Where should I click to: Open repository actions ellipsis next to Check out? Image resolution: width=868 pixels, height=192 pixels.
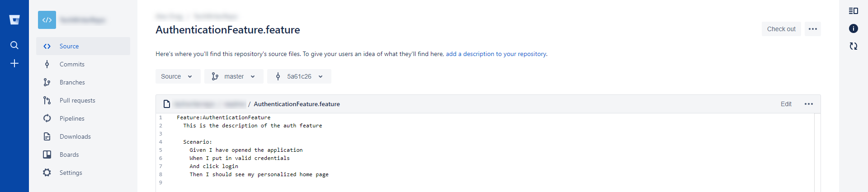click(x=812, y=29)
